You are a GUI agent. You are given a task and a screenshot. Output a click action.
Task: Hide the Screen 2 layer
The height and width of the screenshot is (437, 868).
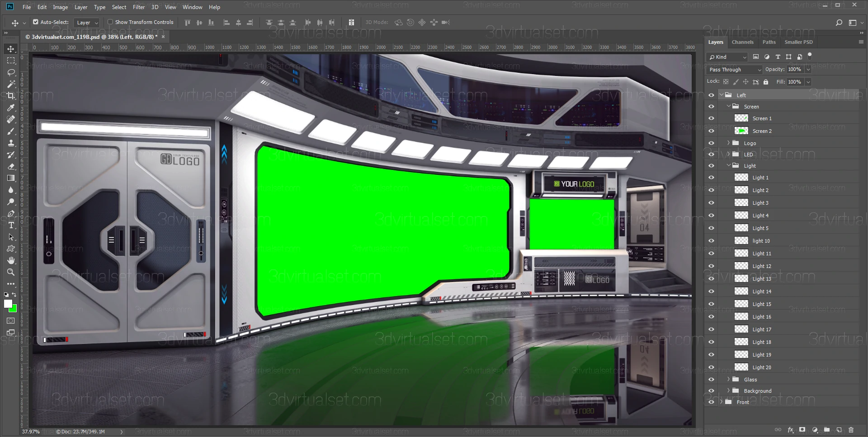pos(711,131)
